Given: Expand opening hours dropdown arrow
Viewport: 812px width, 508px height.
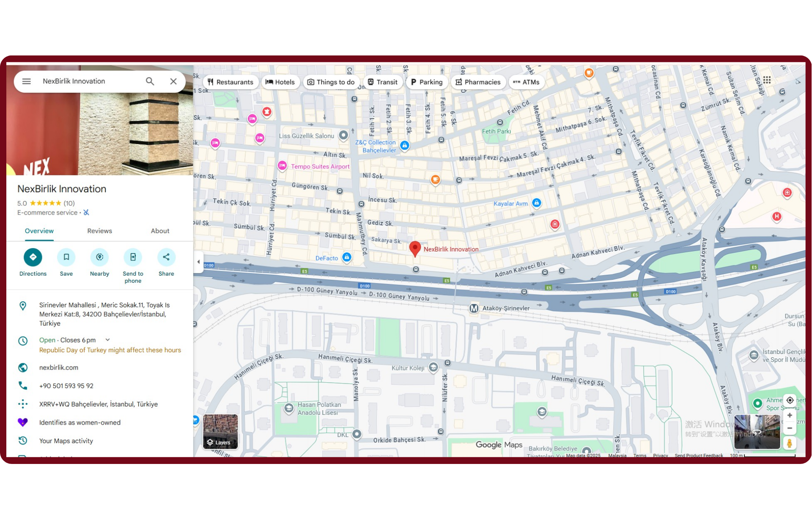Looking at the screenshot, I should click(107, 340).
